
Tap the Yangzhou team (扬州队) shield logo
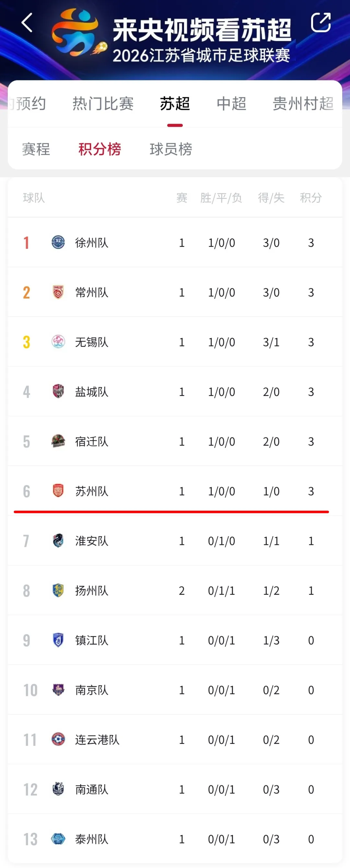pos(58,590)
